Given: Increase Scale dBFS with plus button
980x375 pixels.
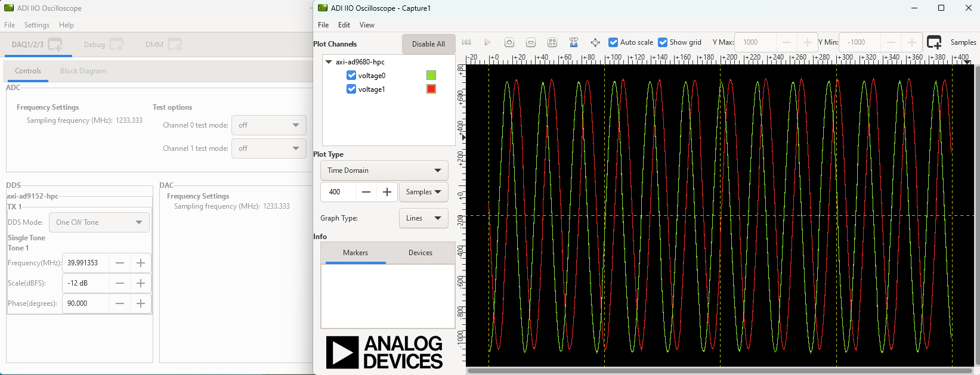Looking at the screenshot, I should (141, 283).
